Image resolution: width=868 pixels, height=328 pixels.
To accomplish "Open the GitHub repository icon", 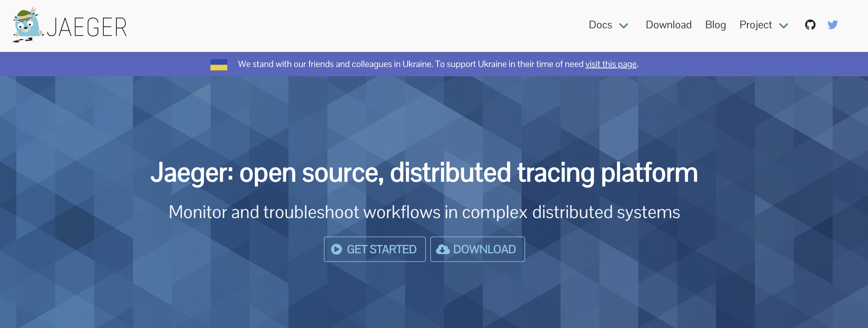I will (x=810, y=25).
